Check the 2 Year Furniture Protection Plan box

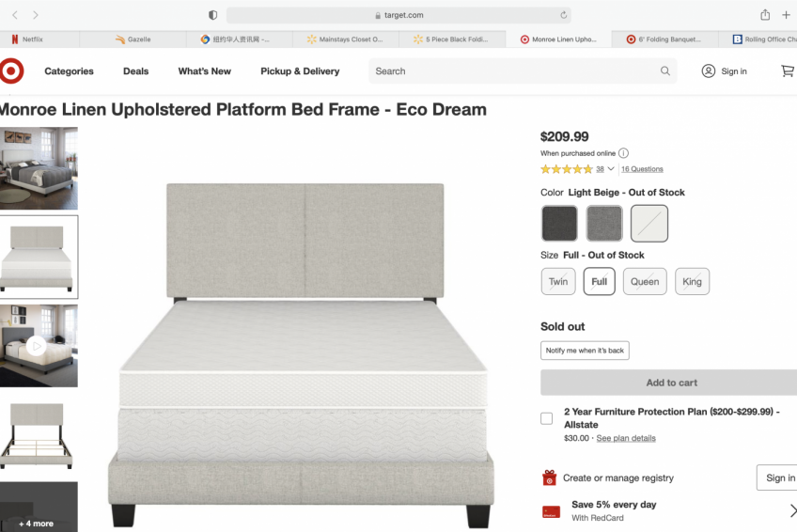(x=546, y=418)
